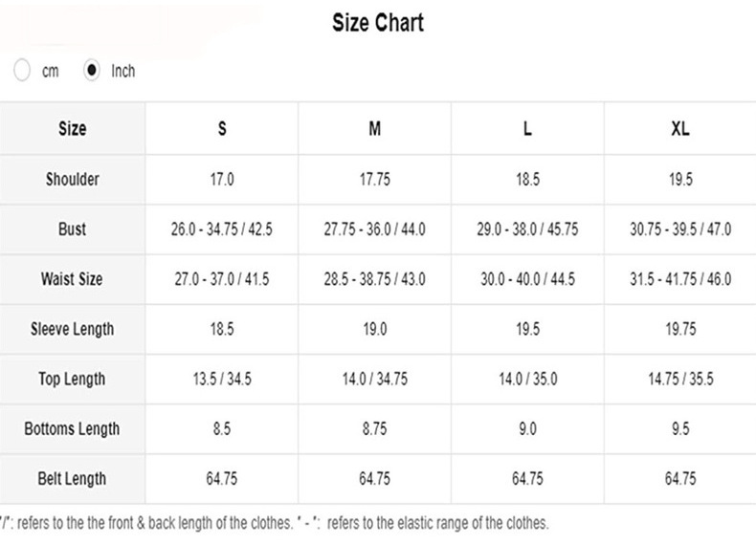Click the Size Chart title
The image size is (756, 545).
coord(378,23)
